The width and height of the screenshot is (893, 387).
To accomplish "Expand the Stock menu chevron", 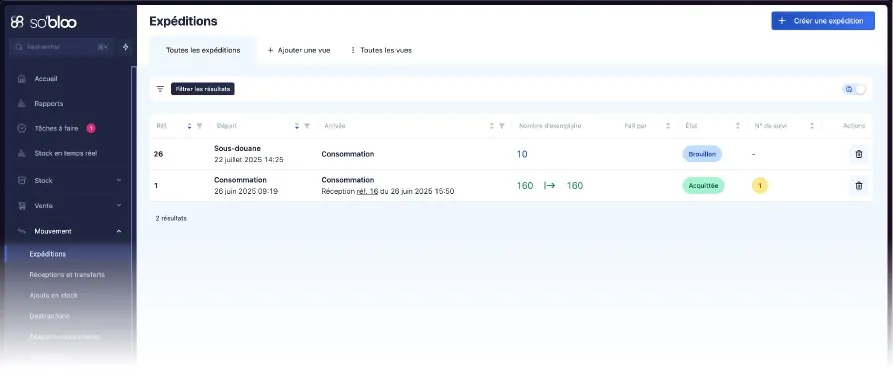I will pos(119,180).
